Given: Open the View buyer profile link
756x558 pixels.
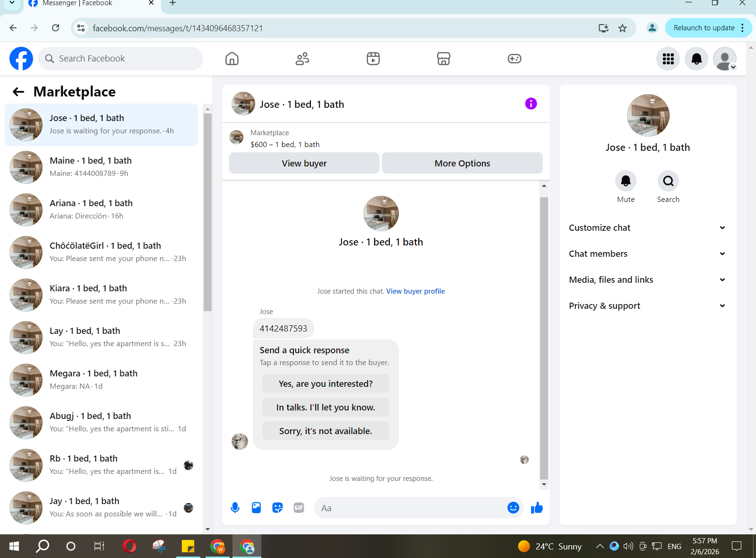Looking at the screenshot, I should click(x=415, y=291).
